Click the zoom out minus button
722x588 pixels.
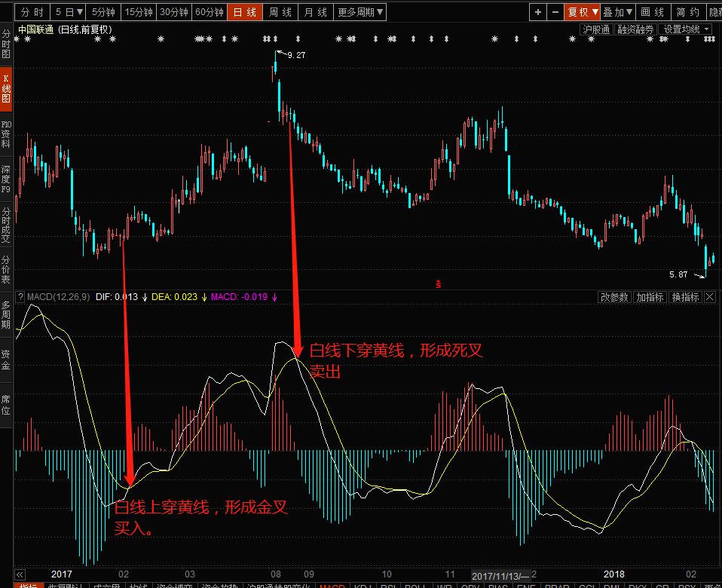coord(555,12)
